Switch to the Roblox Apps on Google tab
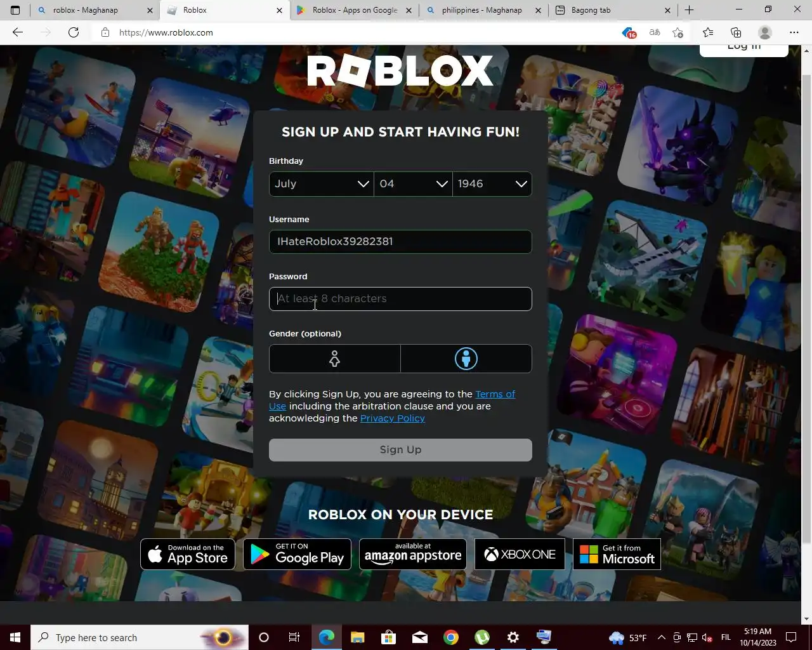This screenshot has width=812, height=650. (355, 10)
